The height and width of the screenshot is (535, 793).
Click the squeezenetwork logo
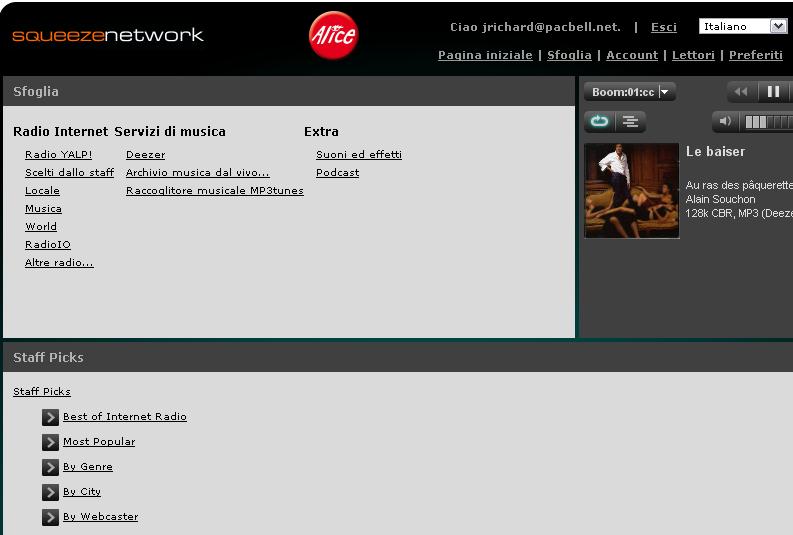coord(108,35)
